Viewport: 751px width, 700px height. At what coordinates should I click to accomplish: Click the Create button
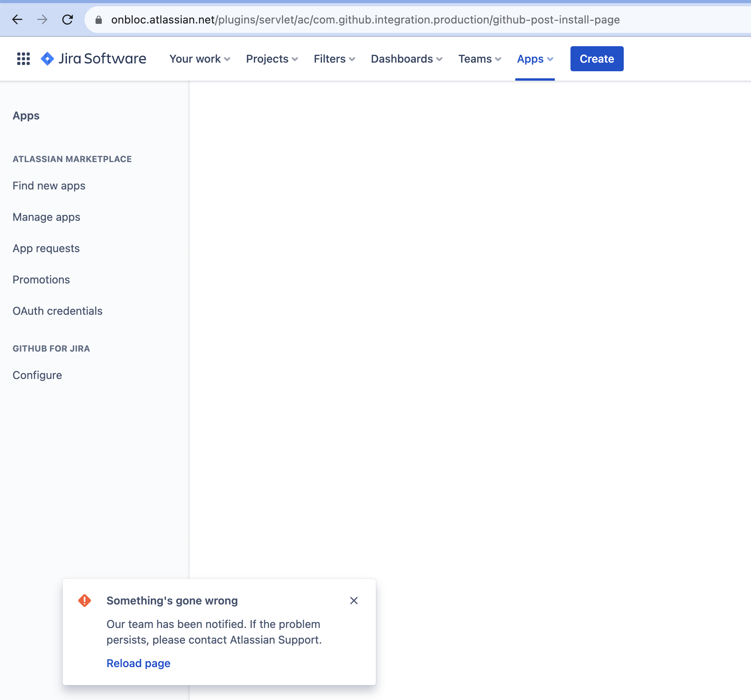(597, 59)
